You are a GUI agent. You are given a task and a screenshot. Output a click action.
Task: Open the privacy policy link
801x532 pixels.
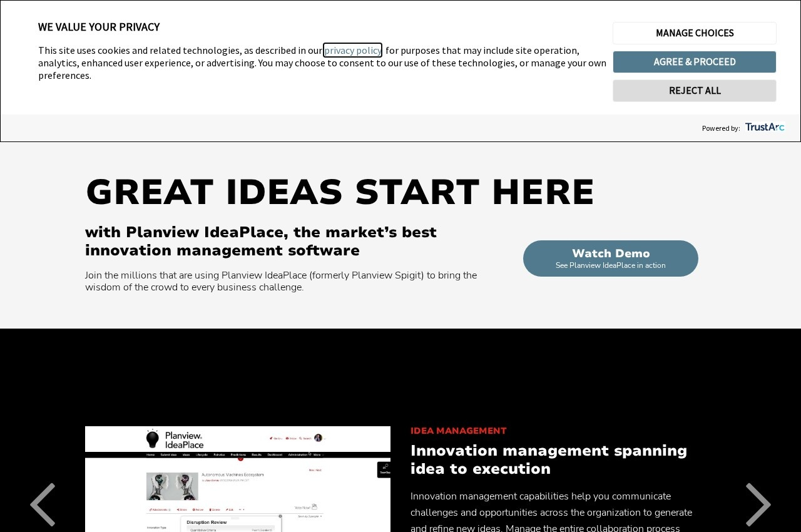click(352, 50)
